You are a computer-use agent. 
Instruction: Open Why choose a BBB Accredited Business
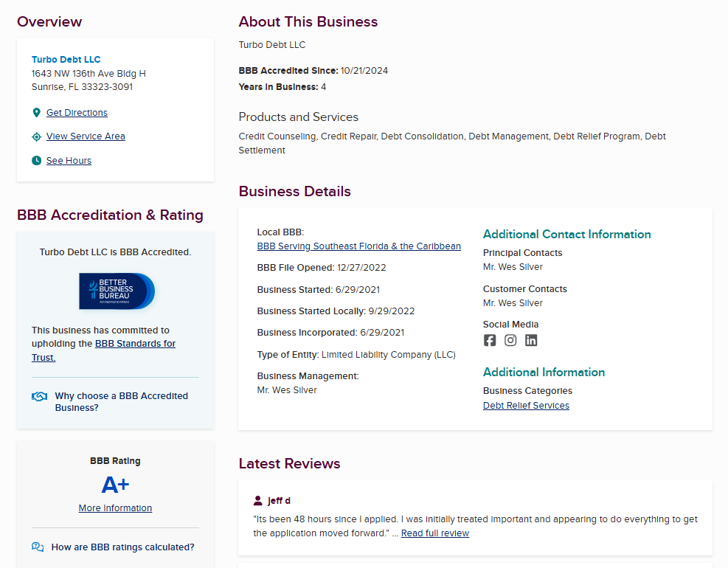click(121, 402)
